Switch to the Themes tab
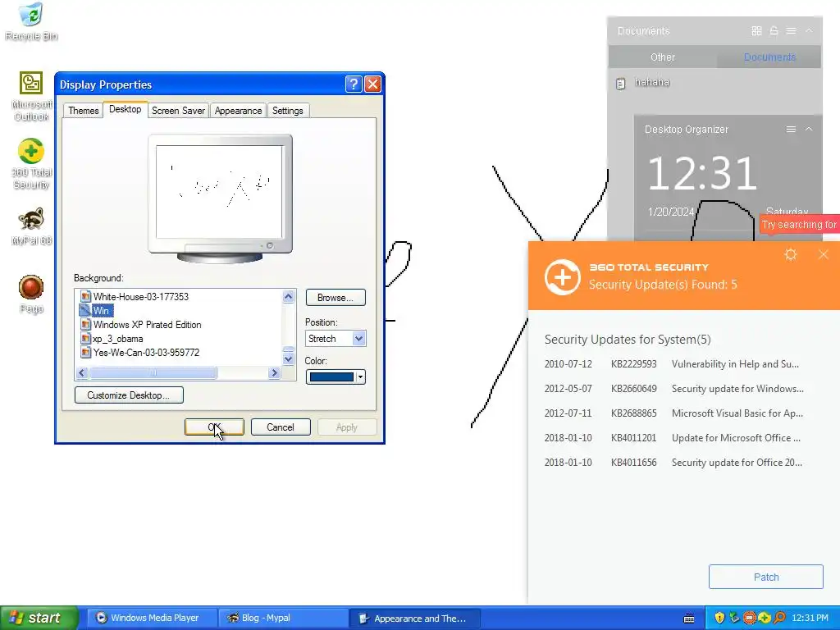Viewport: 840px width, 630px height. (x=83, y=111)
